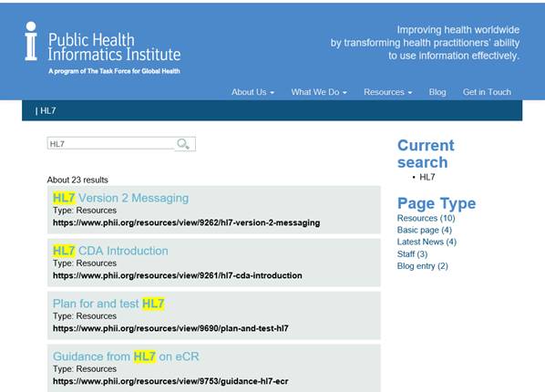Filter by Blog entry (2)
545x392 pixels.
point(422,265)
